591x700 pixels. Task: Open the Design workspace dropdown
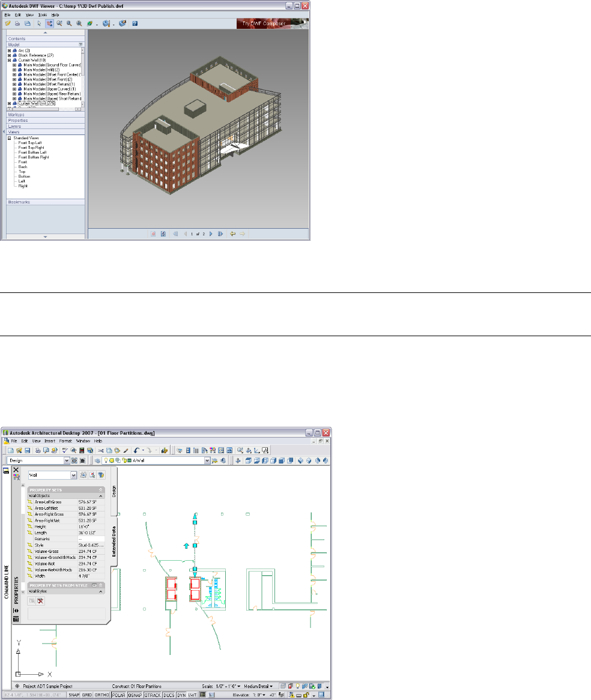coord(67,460)
